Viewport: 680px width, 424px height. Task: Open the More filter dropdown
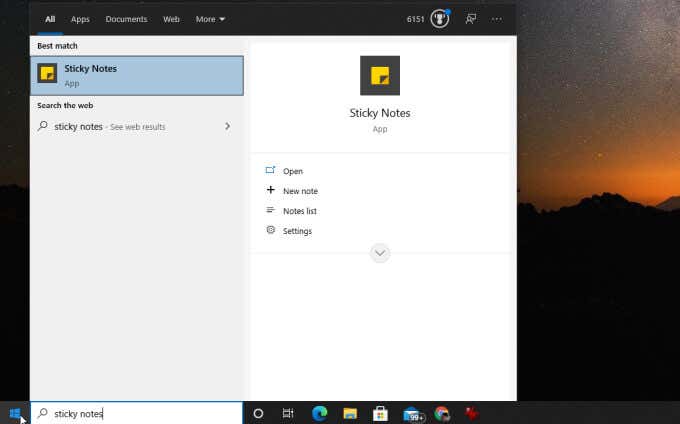210,19
